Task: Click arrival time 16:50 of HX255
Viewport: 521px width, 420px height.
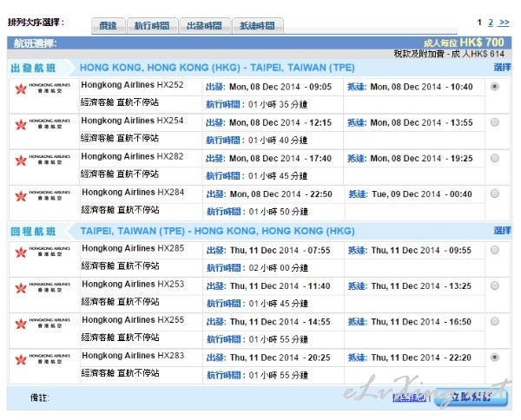Action: (460, 322)
